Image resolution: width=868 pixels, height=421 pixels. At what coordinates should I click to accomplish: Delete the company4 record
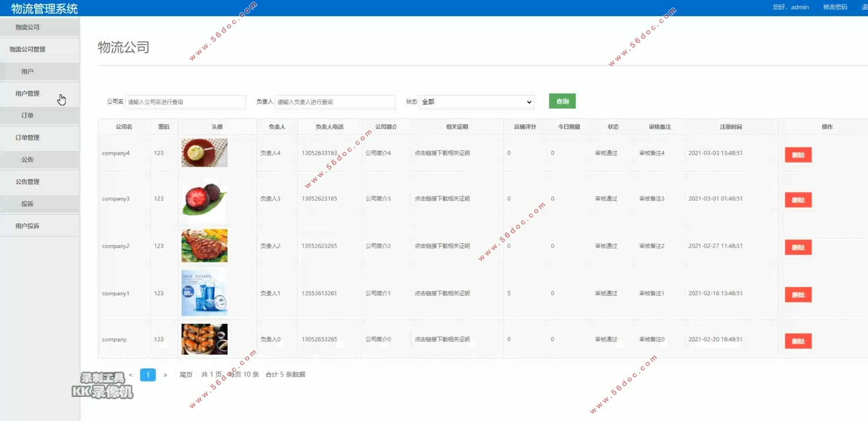click(798, 155)
